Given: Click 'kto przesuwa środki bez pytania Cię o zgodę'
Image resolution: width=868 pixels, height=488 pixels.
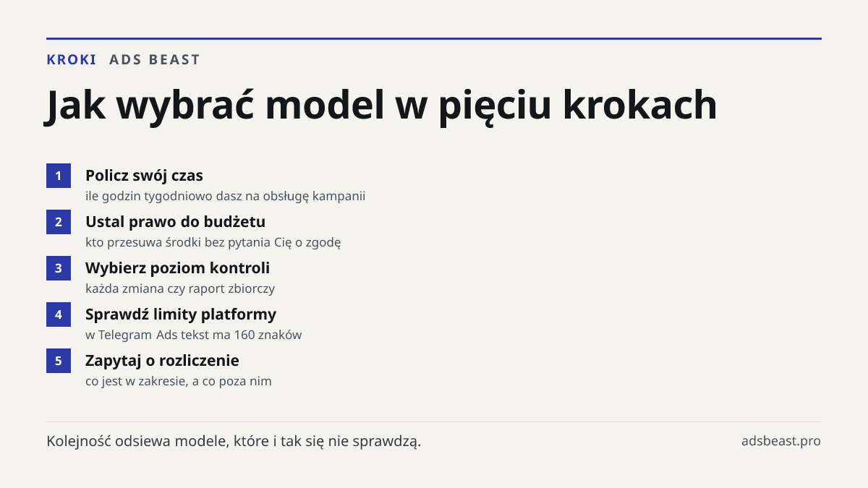Looking at the screenshot, I should (213, 242).
